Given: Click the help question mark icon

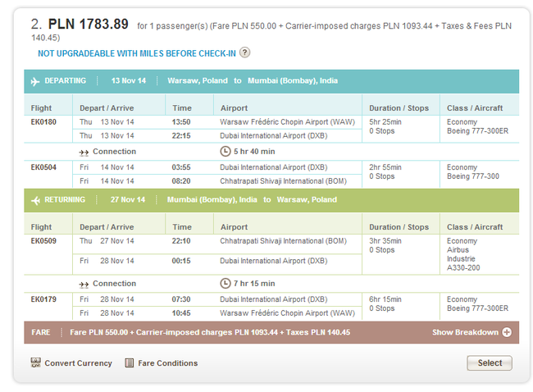Looking at the screenshot, I should click(244, 53).
